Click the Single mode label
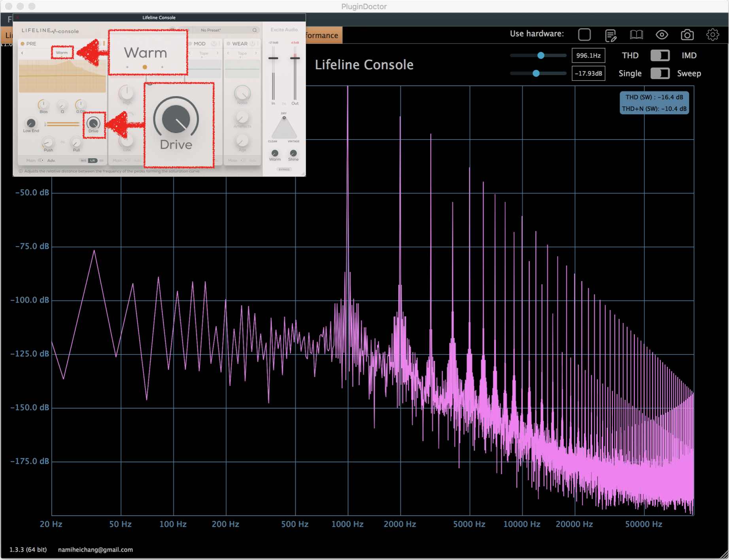 630,73
